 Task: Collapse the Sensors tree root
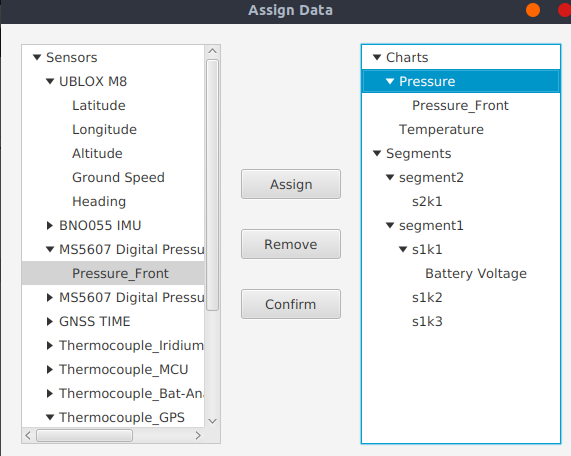click(x=37, y=58)
